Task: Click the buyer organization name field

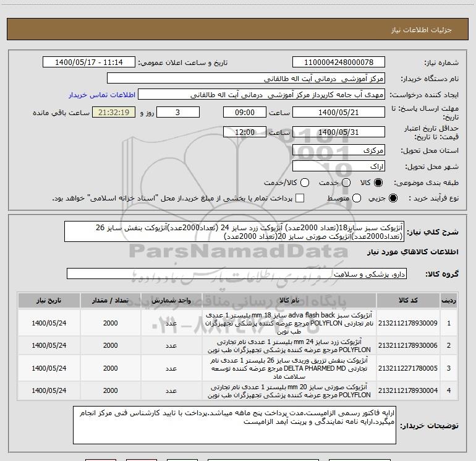Action: coord(246,79)
